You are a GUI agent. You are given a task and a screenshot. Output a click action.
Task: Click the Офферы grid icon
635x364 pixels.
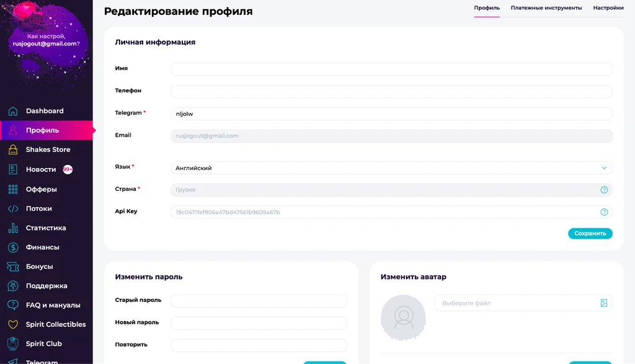[x=13, y=189]
